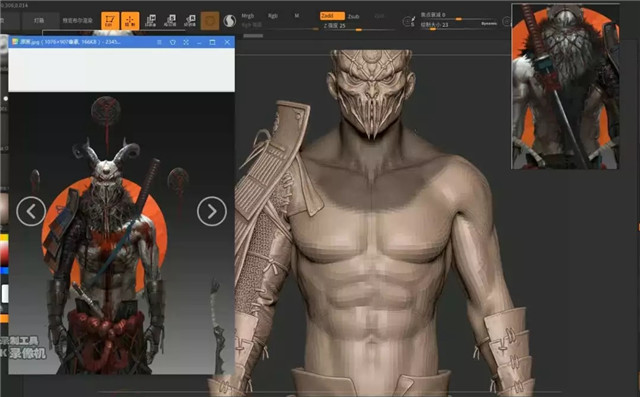
Task: Switch image viewer to fullscreen
Action: pyautogui.click(x=186, y=42)
